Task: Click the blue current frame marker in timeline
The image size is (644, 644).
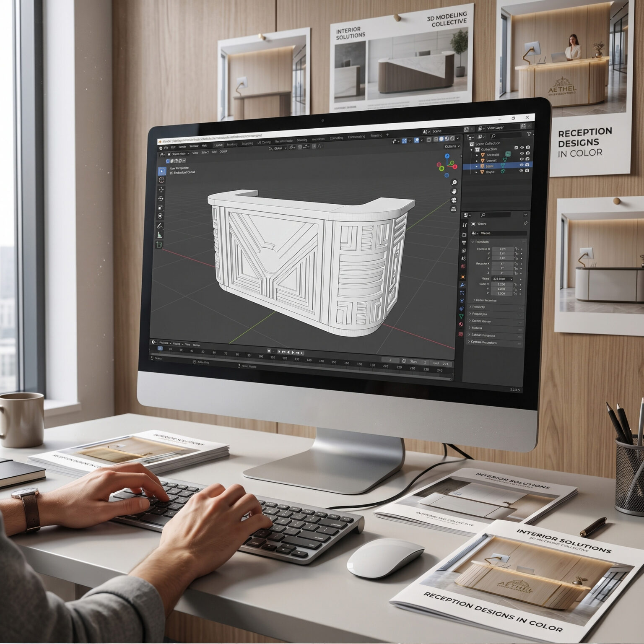Action: coord(160,348)
